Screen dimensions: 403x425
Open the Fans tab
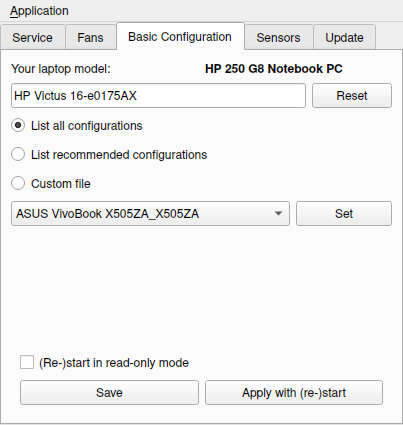[x=90, y=37]
